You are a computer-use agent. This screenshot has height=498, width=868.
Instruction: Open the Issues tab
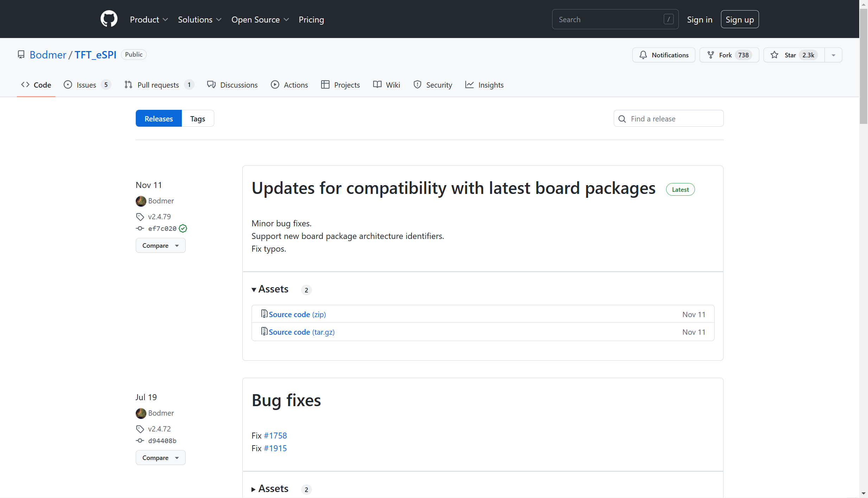coord(87,85)
